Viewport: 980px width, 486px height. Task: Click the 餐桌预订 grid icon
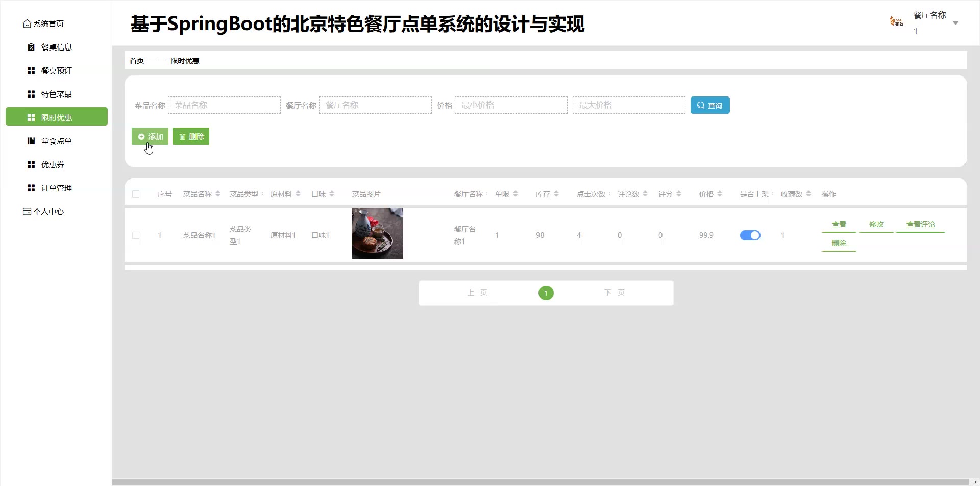31,71
